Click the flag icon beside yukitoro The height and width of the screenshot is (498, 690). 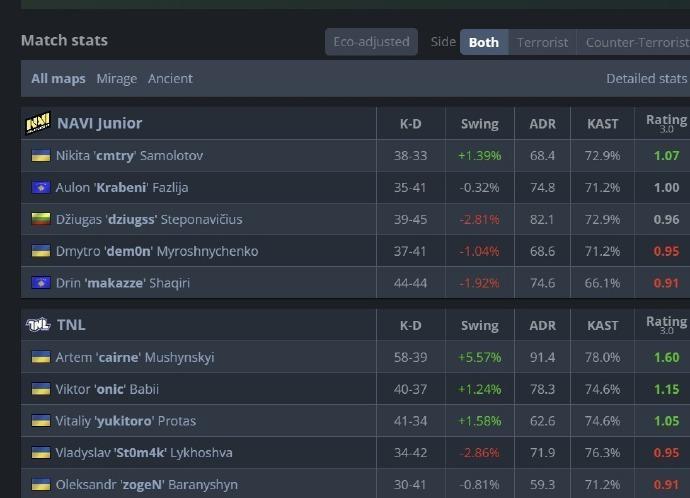pyautogui.click(x=41, y=421)
